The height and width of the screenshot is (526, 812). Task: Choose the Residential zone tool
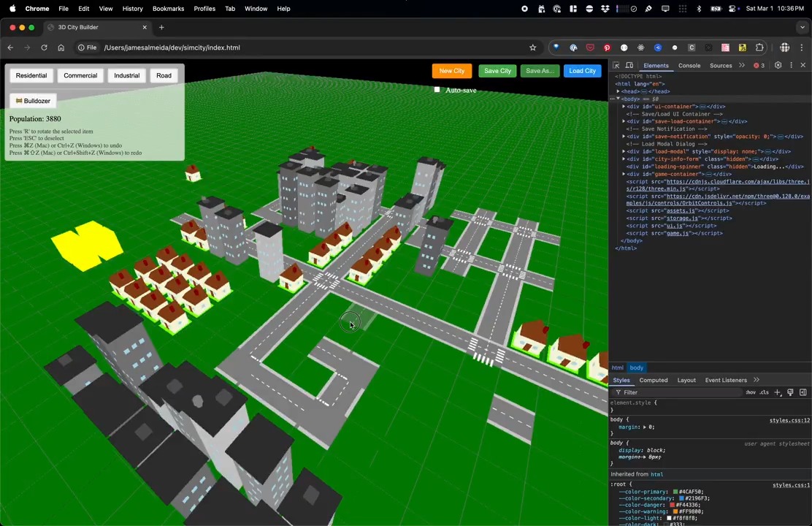click(x=31, y=76)
